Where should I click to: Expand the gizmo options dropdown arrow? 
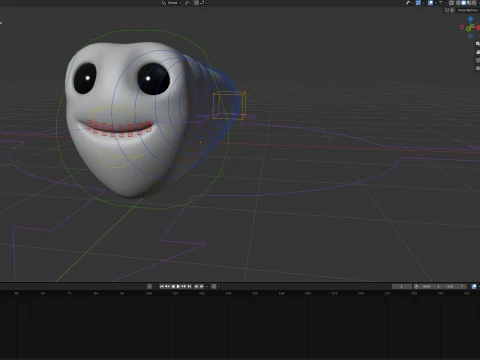[x=423, y=3]
